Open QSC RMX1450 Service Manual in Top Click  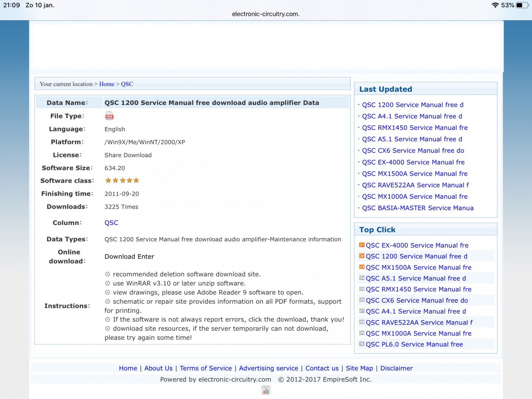tap(418, 289)
